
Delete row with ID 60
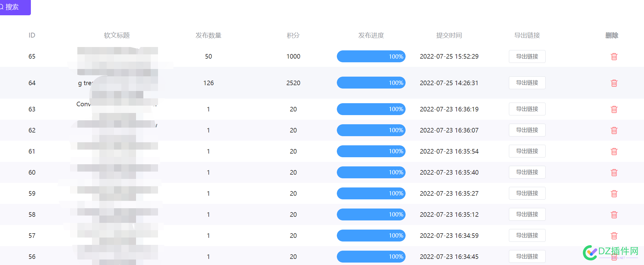(x=614, y=172)
